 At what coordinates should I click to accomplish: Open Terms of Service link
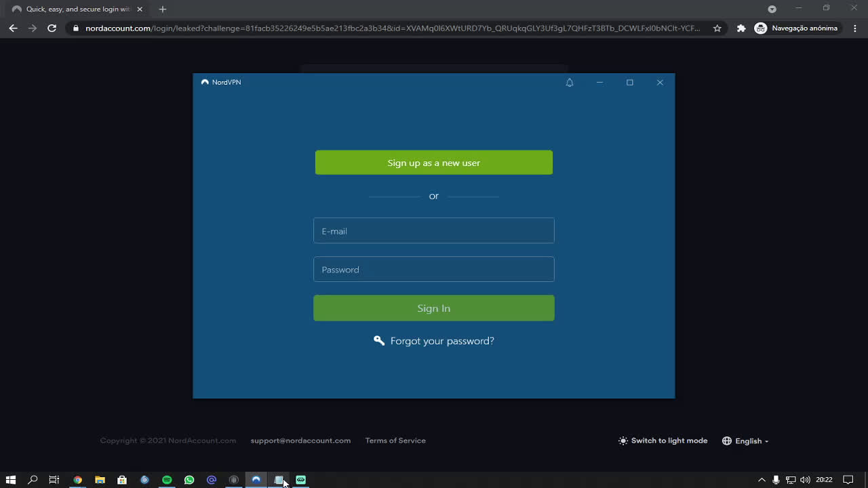pos(395,441)
